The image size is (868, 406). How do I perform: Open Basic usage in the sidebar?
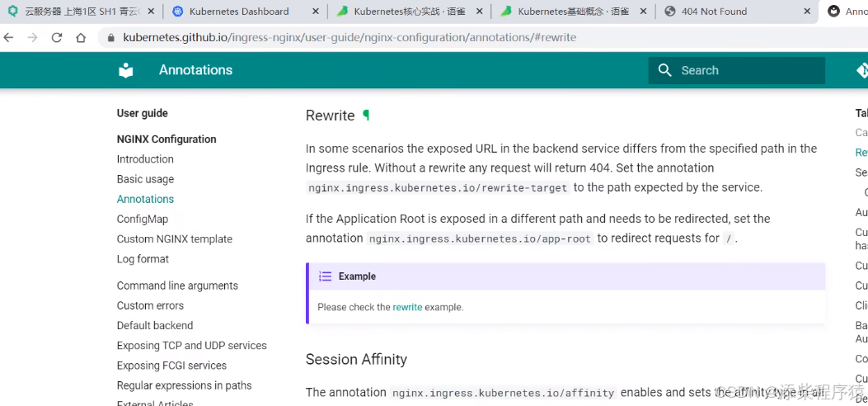point(145,179)
